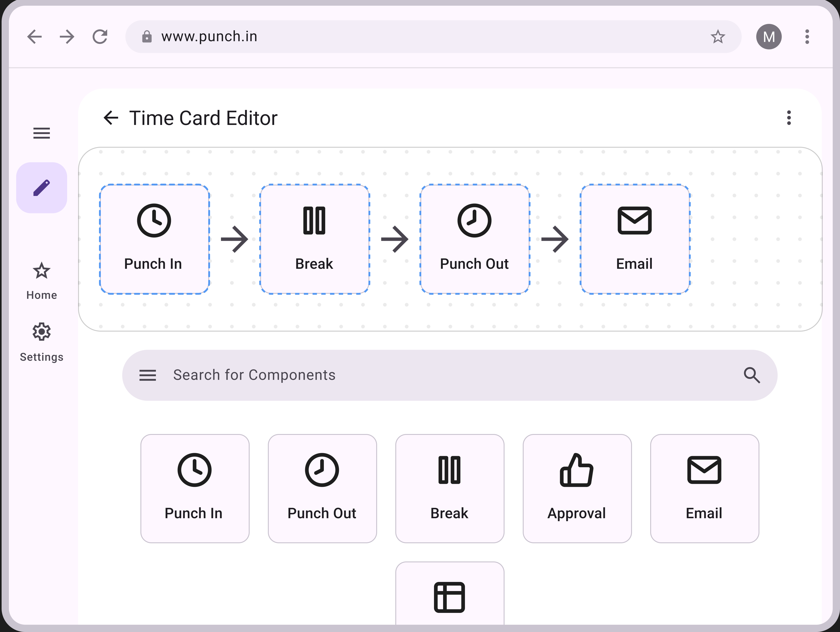Go to Home in sidebar
The height and width of the screenshot is (632, 840).
(42, 281)
